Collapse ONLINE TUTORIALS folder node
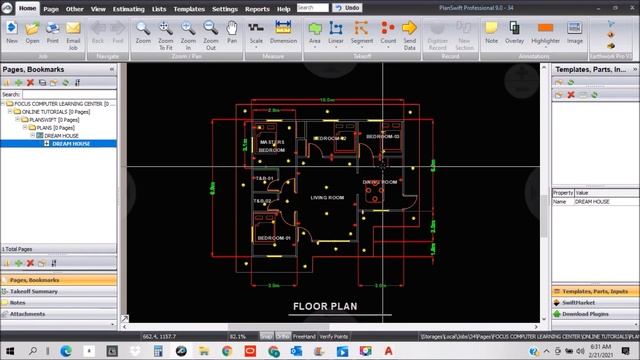 tap(10, 111)
